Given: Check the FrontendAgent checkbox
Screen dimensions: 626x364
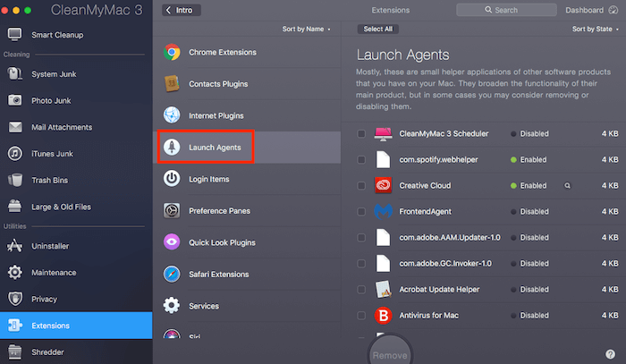Looking at the screenshot, I should pyautogui.click(x=361, y=212).
